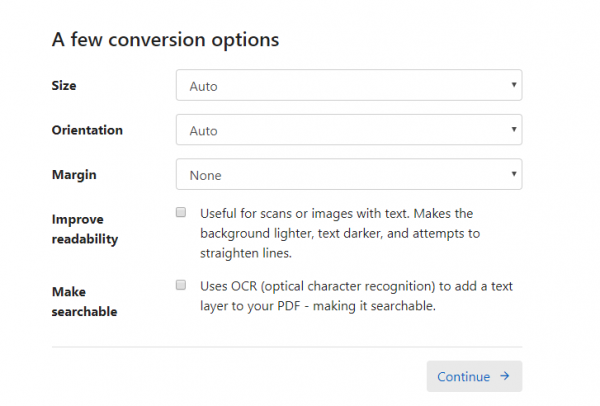600x406 pixels.
Task: Click the Auto value in Size field
Action: 204,86
